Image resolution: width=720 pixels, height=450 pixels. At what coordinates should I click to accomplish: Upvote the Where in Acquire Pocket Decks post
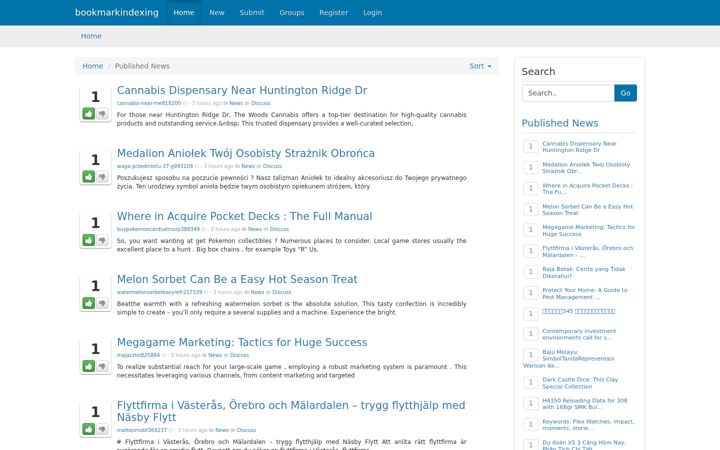pyautogui.click(x=89, y=240)
